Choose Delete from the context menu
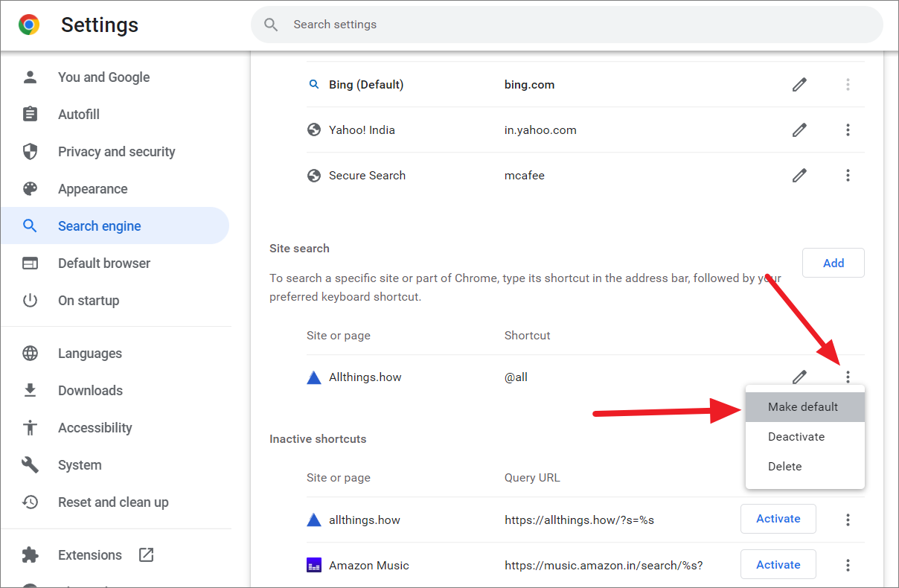This screenshot has width=899, height=588. (805, 467)
